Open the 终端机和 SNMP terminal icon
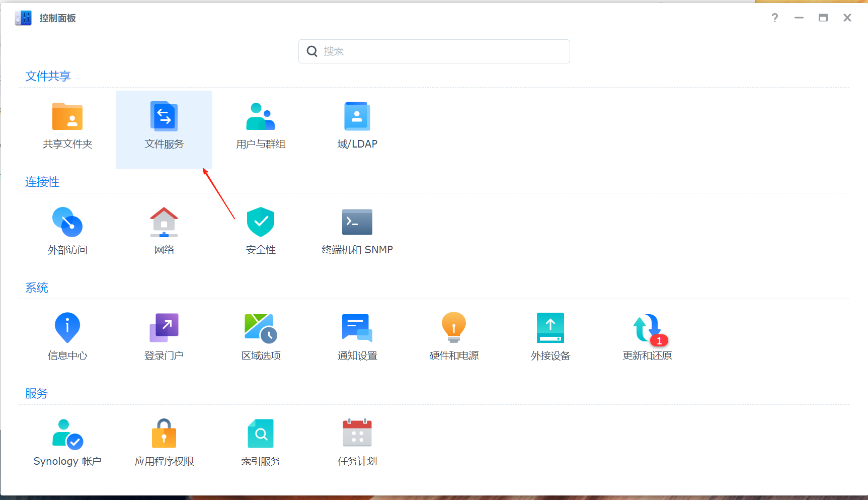Viewport: 868px width, 500px height. click(x=357, y=222)
